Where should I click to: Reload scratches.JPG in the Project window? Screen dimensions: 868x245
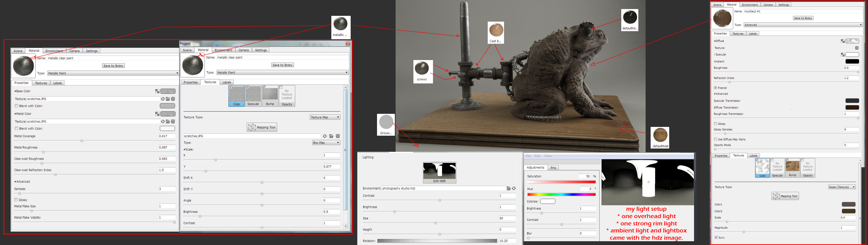pos(325,136)
